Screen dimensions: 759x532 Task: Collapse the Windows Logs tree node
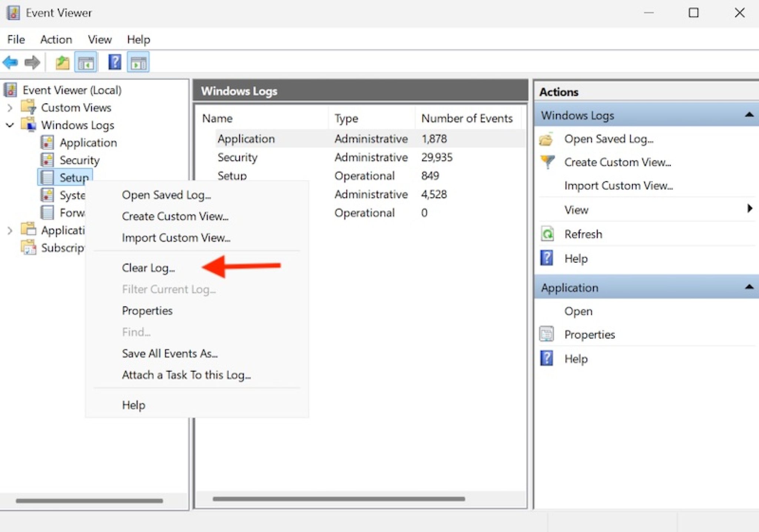pyautogui.click(x=10, y=125)
